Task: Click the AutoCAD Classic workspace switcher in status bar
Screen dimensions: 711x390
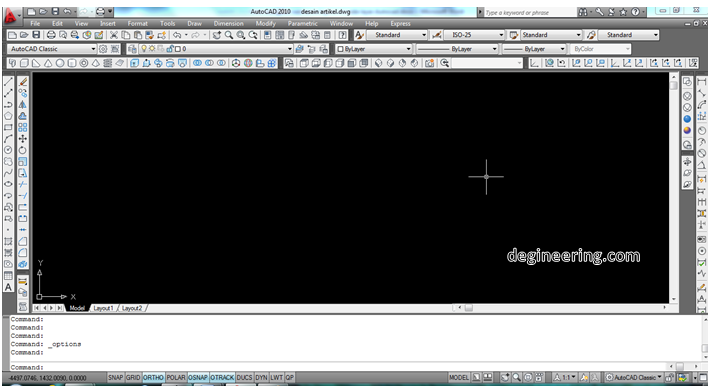Action: point(634,377)
